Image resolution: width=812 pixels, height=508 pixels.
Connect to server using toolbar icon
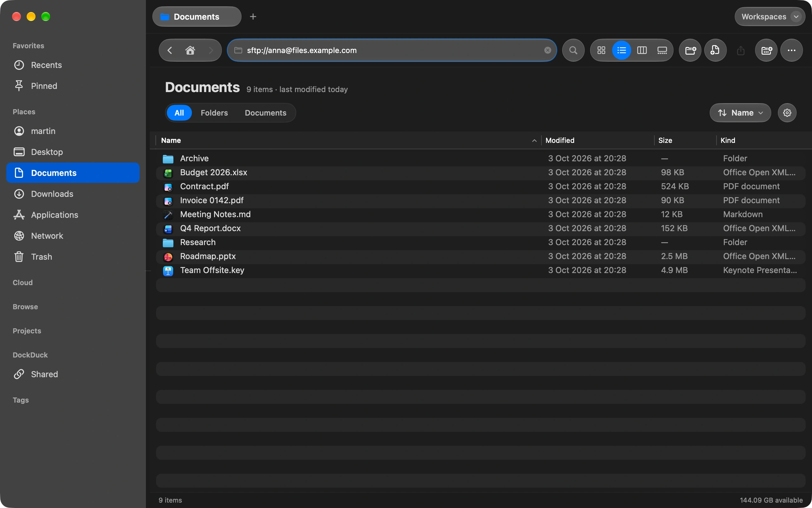pyautogui.click(x=766, y=50)
